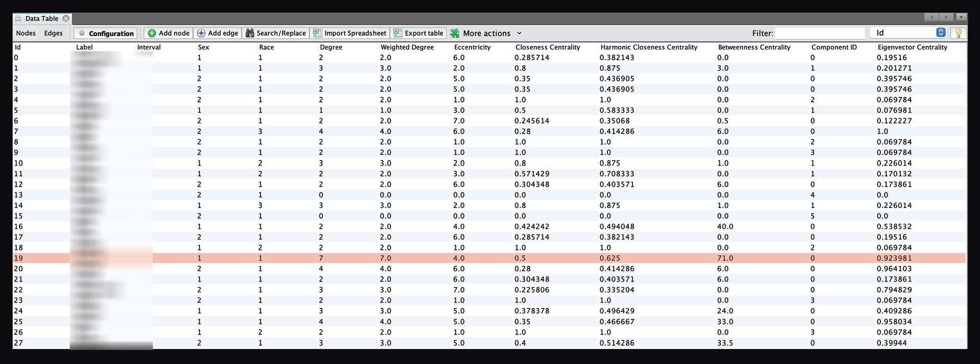Select eigenvector value 0.39944
The width and height of the screenshot is (980, 364).
892,343
